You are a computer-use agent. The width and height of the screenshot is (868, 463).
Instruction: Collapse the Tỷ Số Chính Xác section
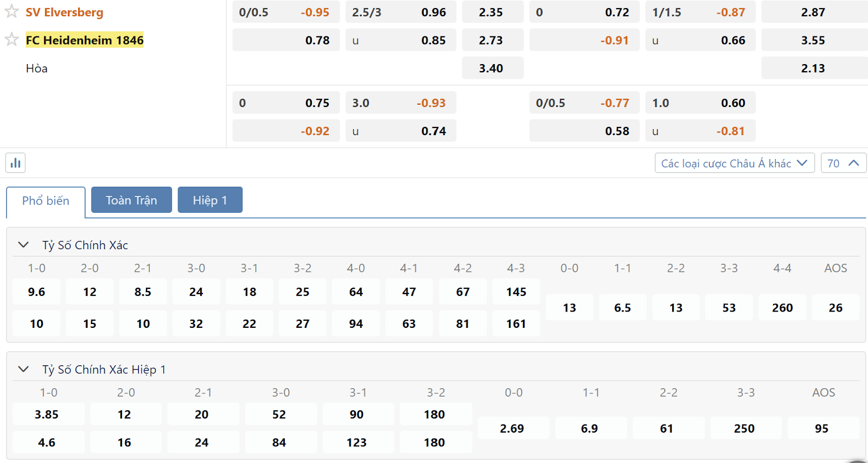coord(23,245)
